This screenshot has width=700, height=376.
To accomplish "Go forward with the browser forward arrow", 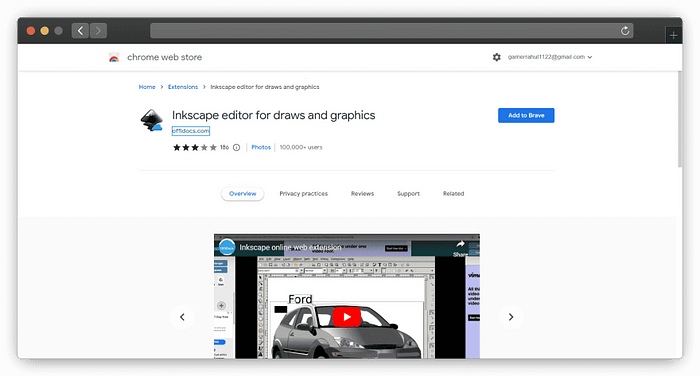I will point(98,31).
